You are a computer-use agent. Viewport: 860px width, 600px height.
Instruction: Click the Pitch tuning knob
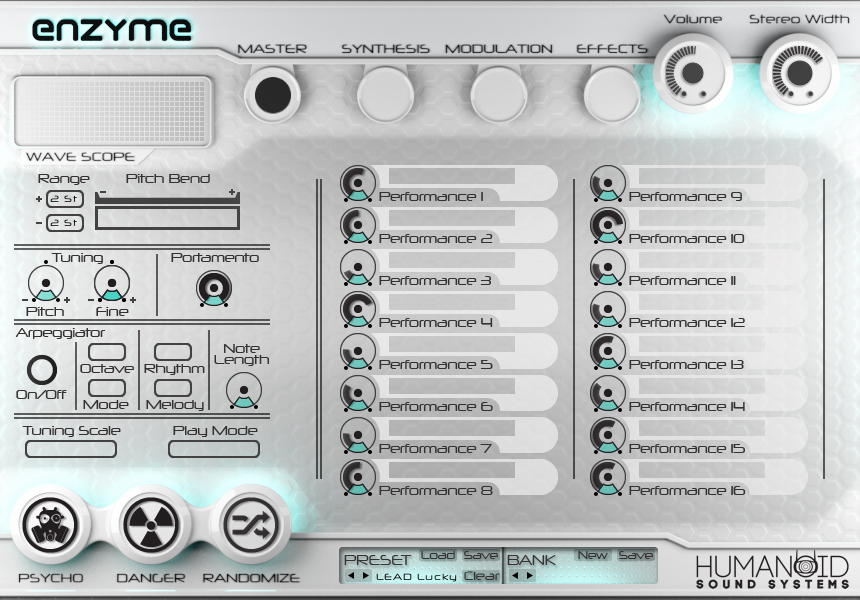pyautogui.click(x=46, y=284)
